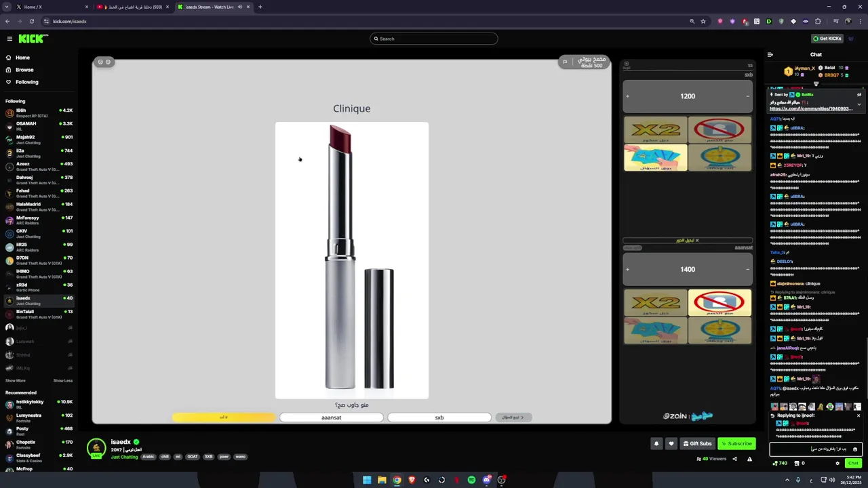
Task: Click the spinning wheel card in sxb panel
Action: click(x=719, y=158)
